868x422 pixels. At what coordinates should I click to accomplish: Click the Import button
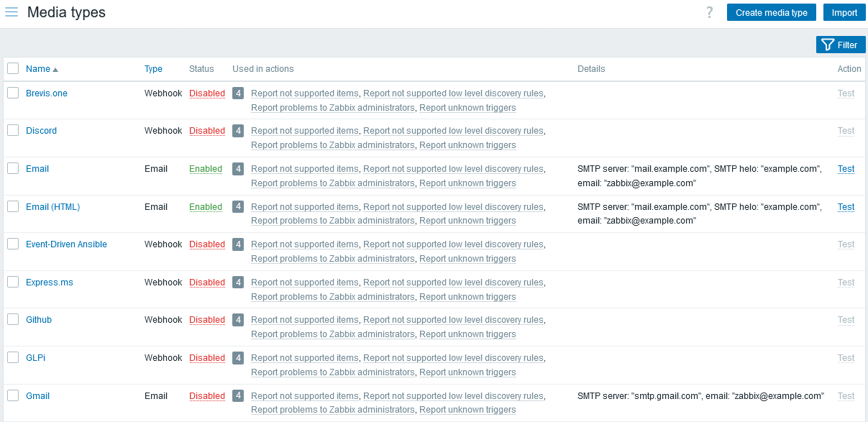click(844, 12)
